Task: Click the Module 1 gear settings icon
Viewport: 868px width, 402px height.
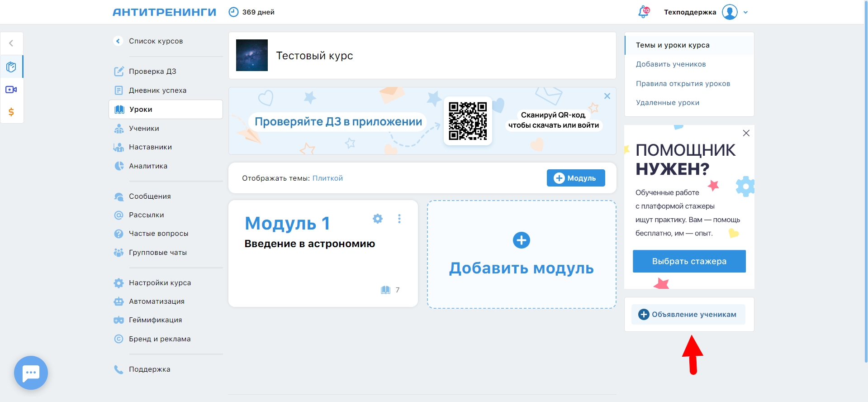Action: [378, 219]
